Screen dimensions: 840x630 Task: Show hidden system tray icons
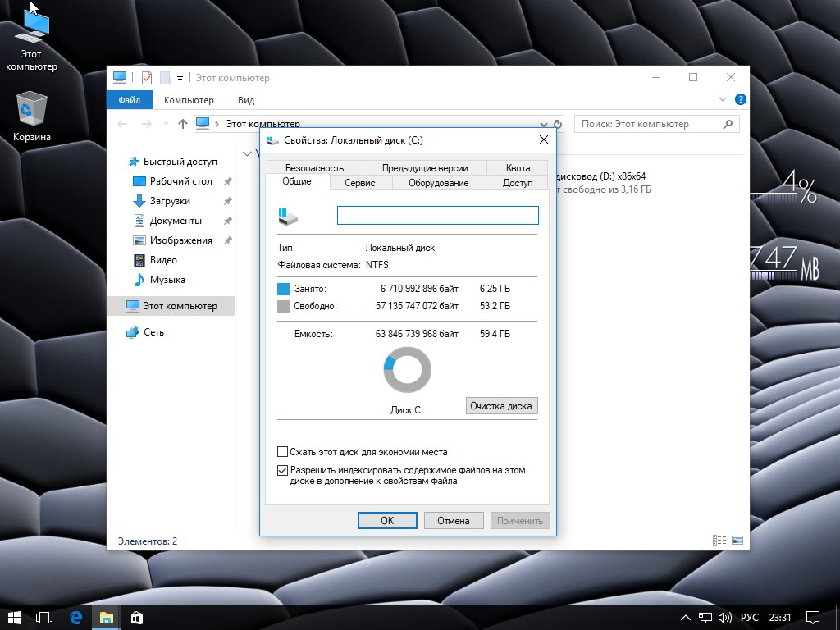click(686, 617)
